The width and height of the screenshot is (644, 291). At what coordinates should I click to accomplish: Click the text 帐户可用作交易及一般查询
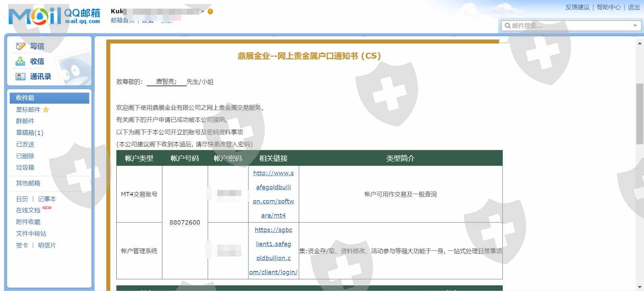point(400,194)
